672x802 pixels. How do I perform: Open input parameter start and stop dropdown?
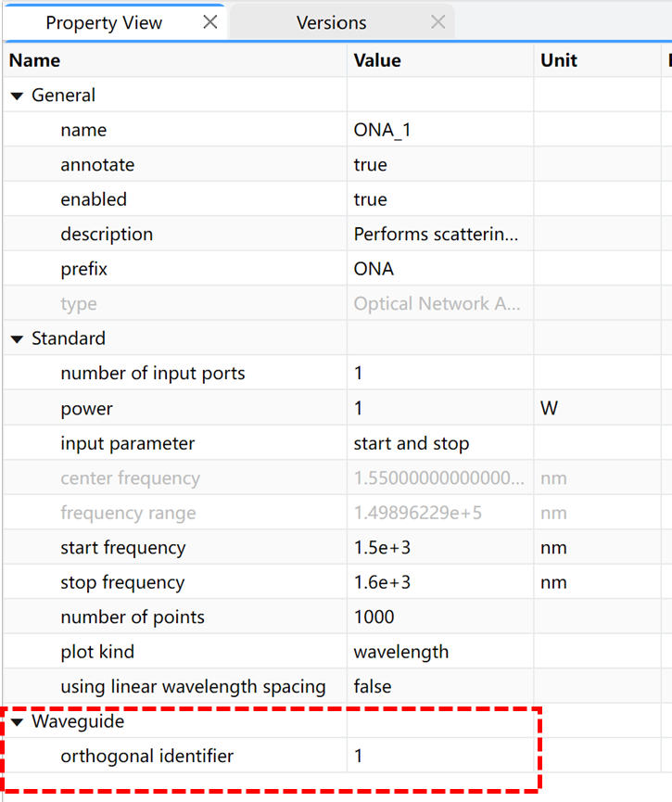click(440, 443)
